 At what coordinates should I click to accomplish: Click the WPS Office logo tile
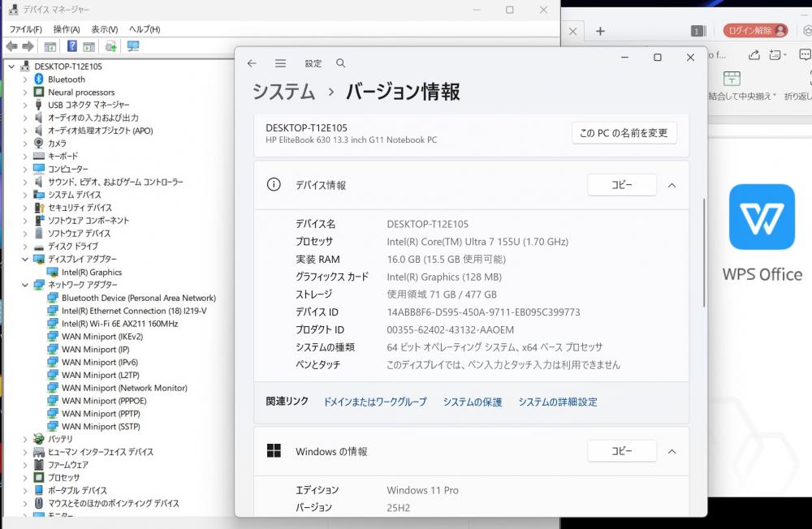tap(762, 217)
